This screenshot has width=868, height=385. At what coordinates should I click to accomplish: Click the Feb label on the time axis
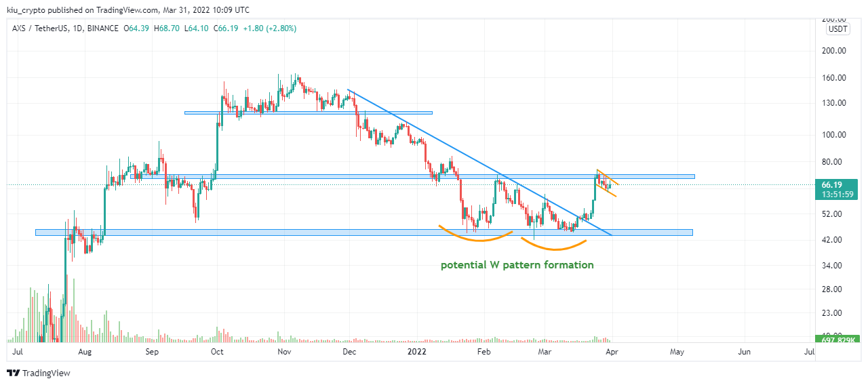tap(484, 352)
